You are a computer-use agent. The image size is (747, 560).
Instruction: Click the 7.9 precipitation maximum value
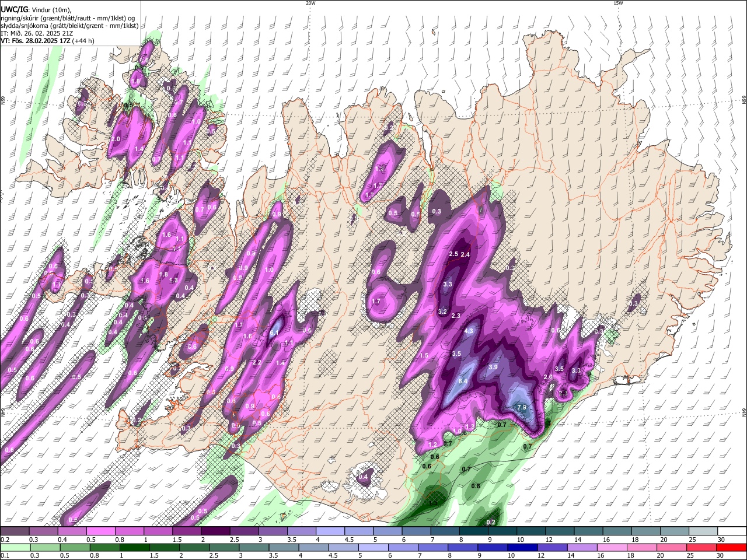pyautogui.click(x=522, y=407)
